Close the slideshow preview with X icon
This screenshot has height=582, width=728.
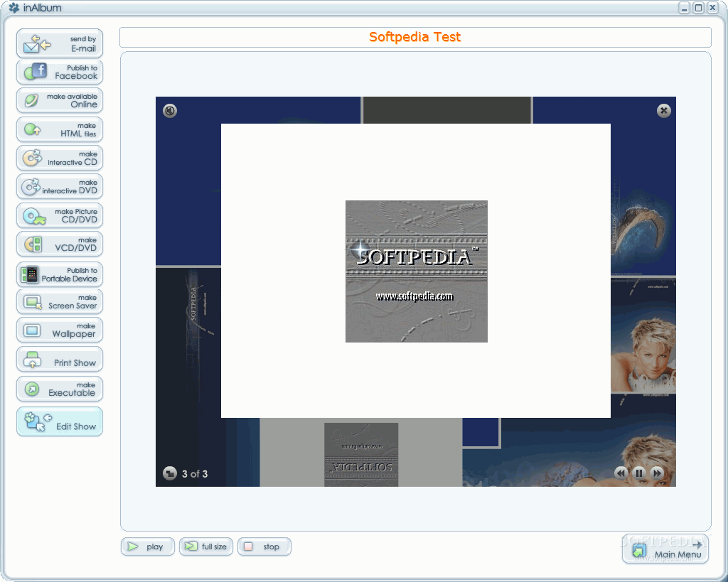[664, 110]
